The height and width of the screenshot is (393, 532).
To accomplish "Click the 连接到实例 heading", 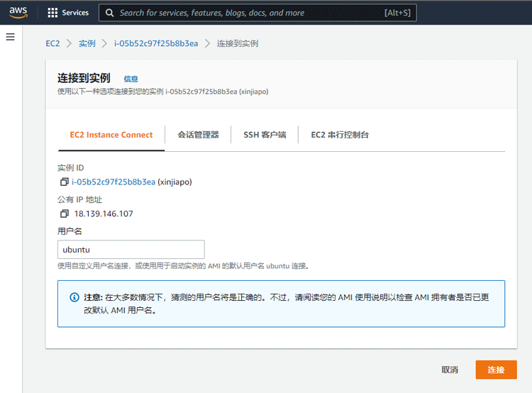I will pos(84,78).
